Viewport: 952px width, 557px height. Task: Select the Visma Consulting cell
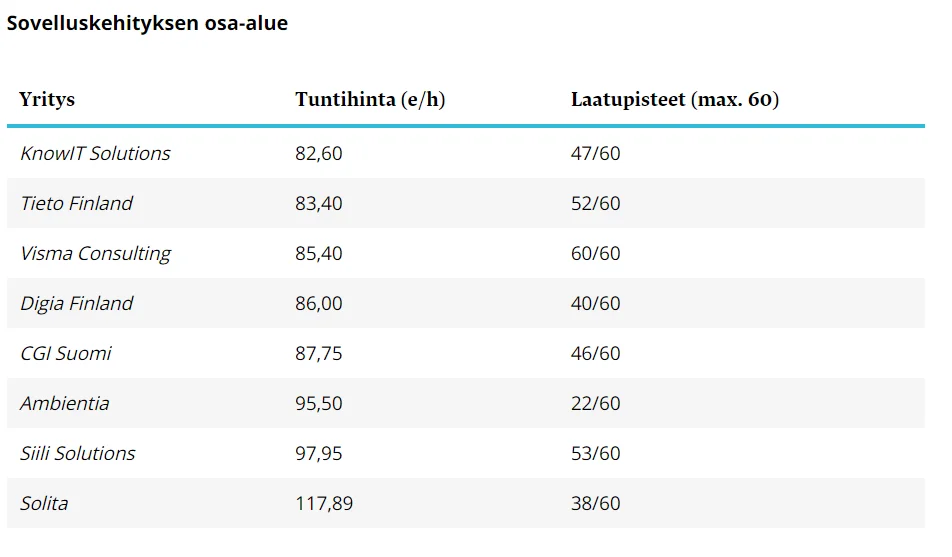click(x=95, y=253)
